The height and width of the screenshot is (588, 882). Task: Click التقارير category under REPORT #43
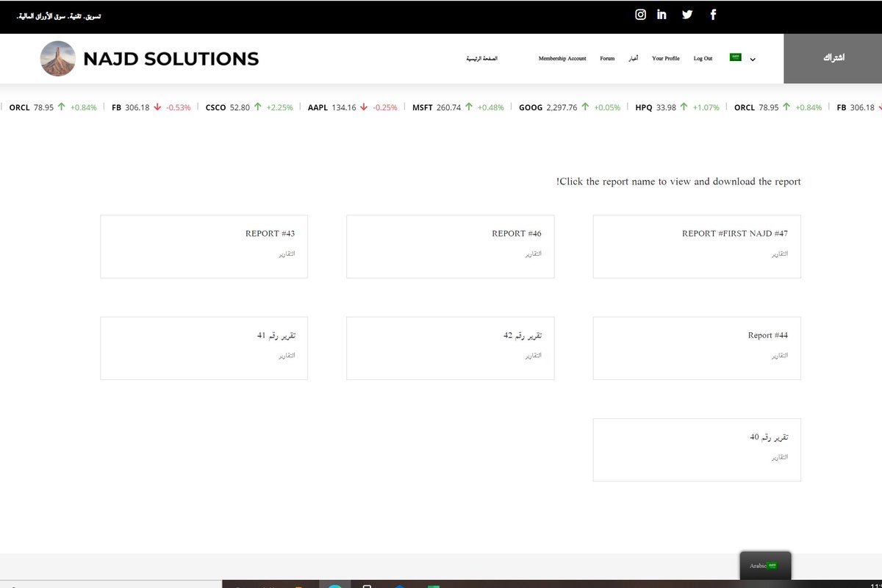[286, 254]
